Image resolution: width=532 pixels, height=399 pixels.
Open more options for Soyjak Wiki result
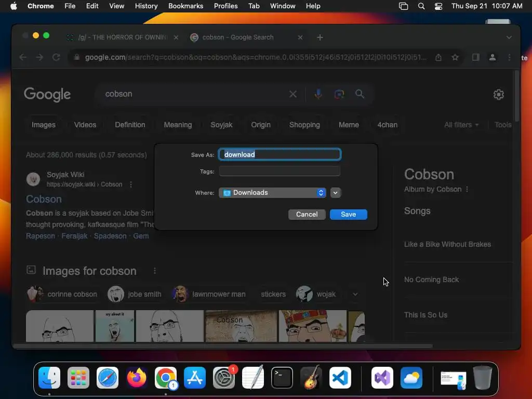130,184
